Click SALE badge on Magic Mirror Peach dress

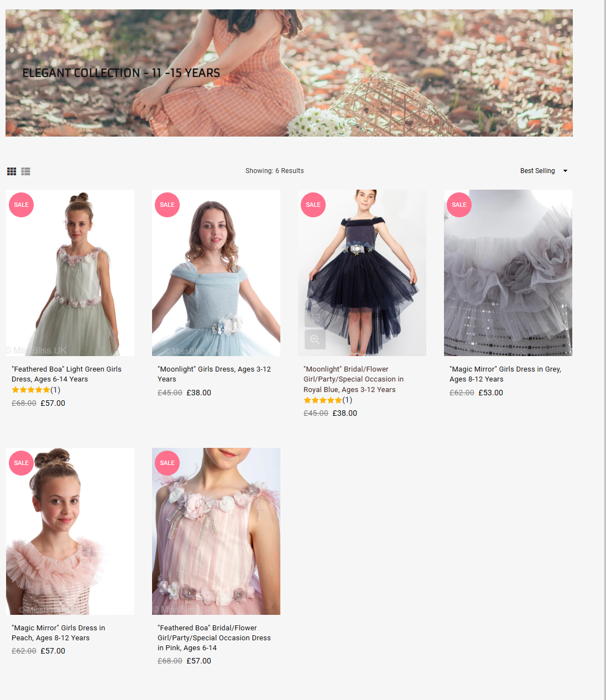pyautogui.click(x=21, y=463)
